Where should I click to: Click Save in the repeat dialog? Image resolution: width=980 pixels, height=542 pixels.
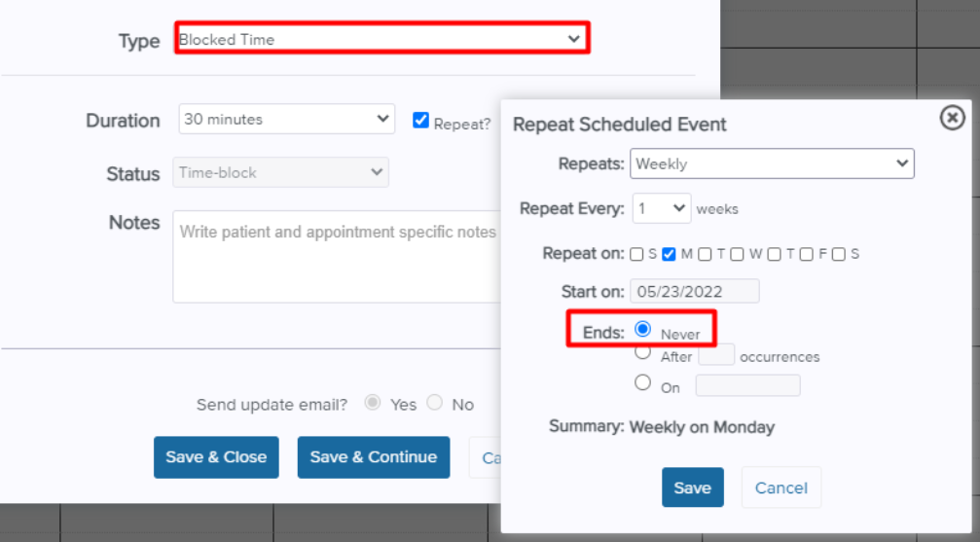tap(693, 487)
